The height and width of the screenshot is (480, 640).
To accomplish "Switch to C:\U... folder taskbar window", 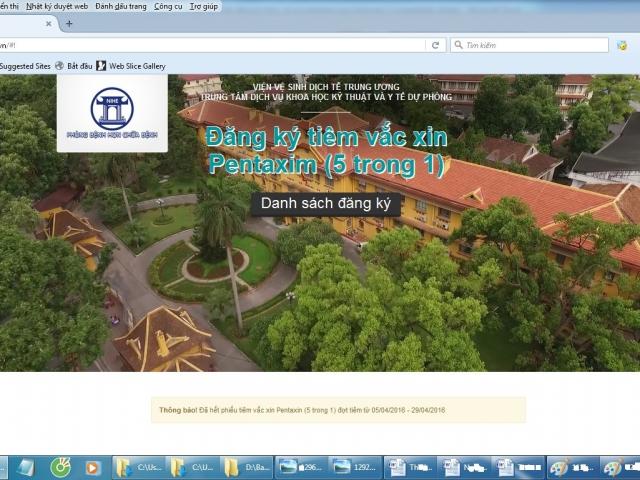I will pyautogui.click(x=193, y=468).
